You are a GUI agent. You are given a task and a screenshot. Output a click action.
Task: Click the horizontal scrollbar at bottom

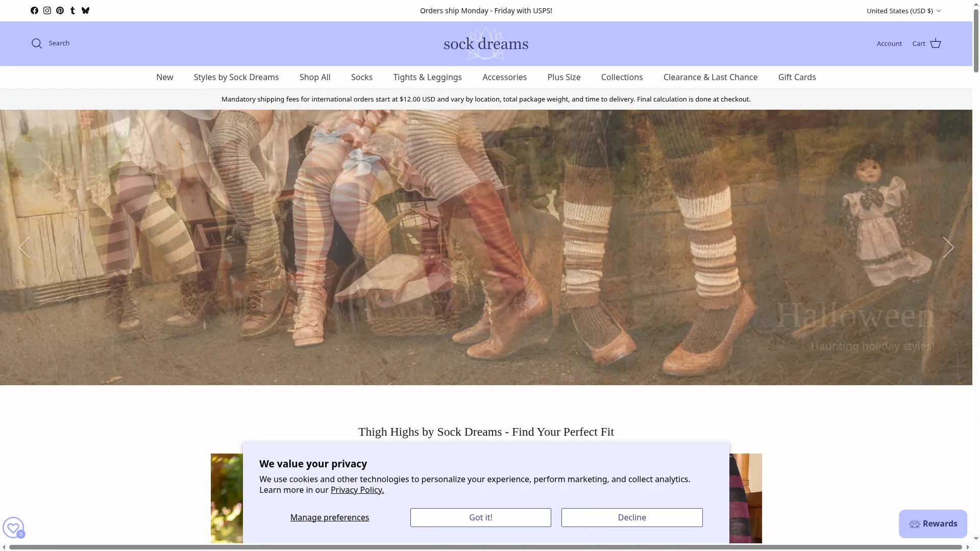pos(485,547)
